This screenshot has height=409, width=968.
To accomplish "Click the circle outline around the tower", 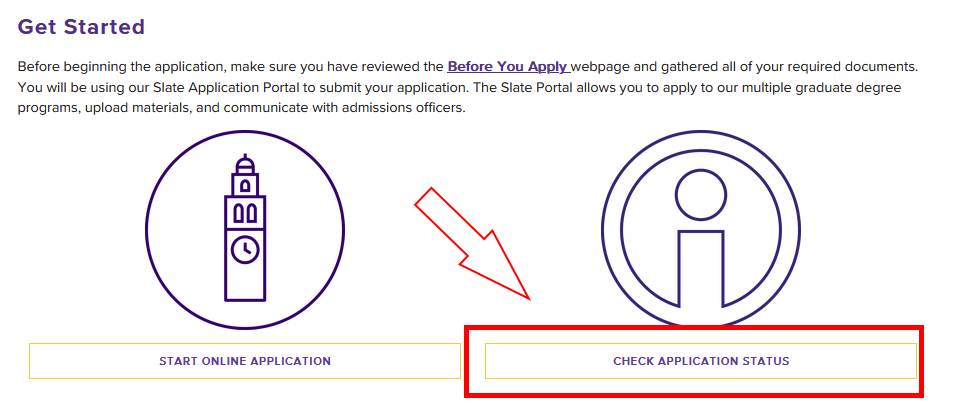I will point(149,229).
